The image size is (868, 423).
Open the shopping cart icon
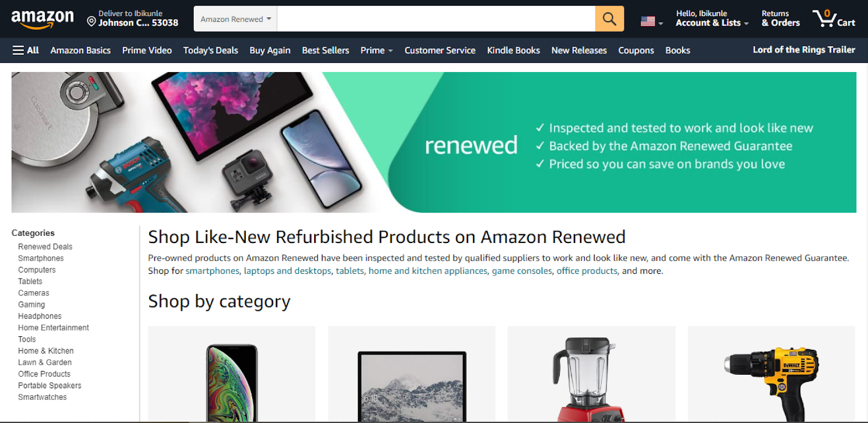click(x=833, y=18)
